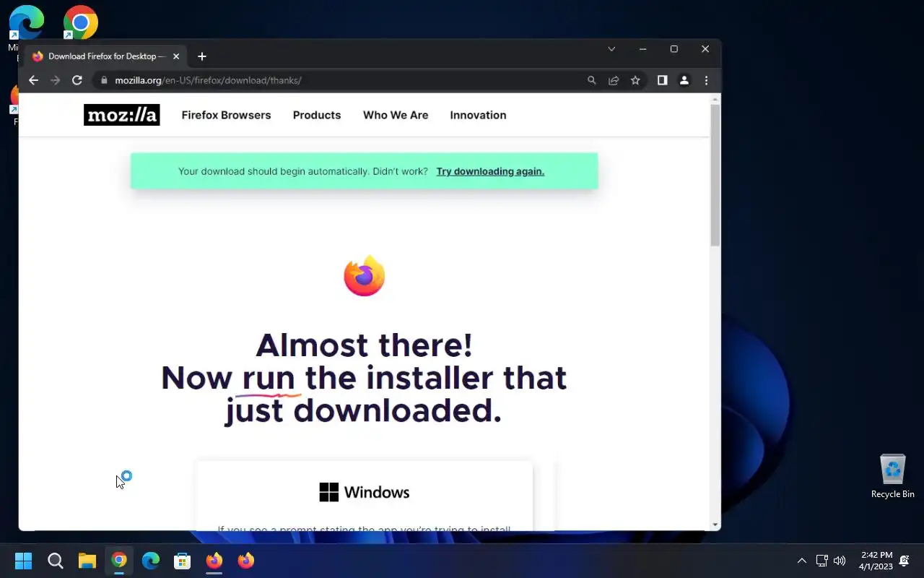Minimize the Chrome window

(642, 49)
